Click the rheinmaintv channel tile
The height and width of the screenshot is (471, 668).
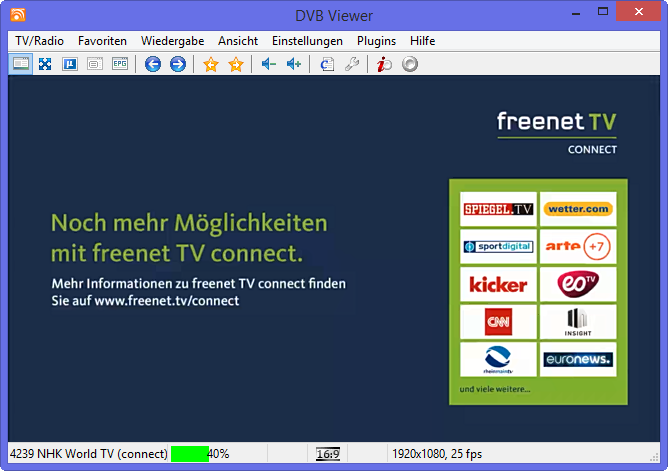(x=498, y=359)
